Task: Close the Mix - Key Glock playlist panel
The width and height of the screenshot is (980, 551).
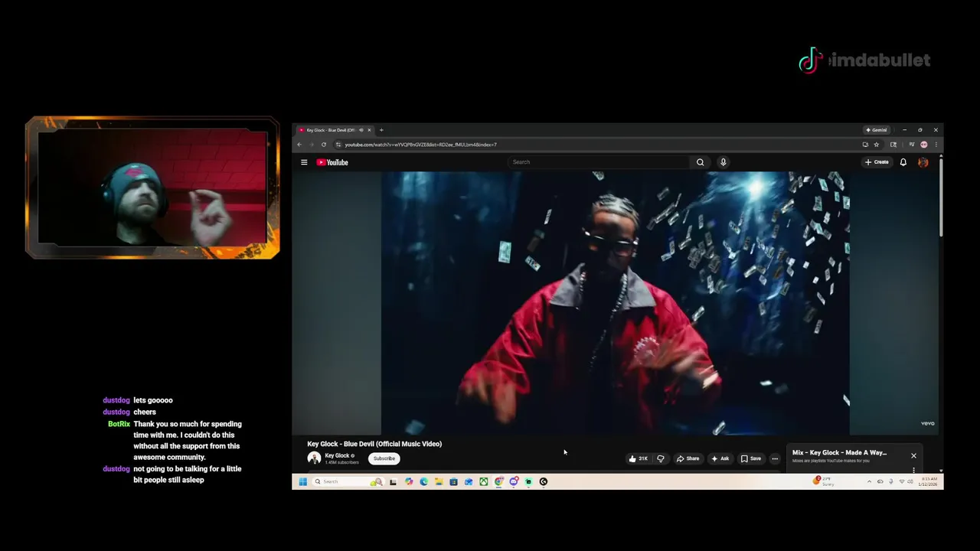Action: [x=913, y=455]
